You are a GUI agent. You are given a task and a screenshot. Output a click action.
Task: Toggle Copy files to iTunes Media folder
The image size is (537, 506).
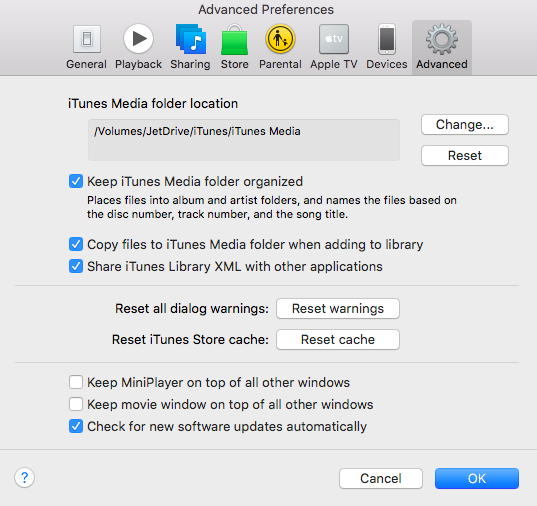(76, 244)
